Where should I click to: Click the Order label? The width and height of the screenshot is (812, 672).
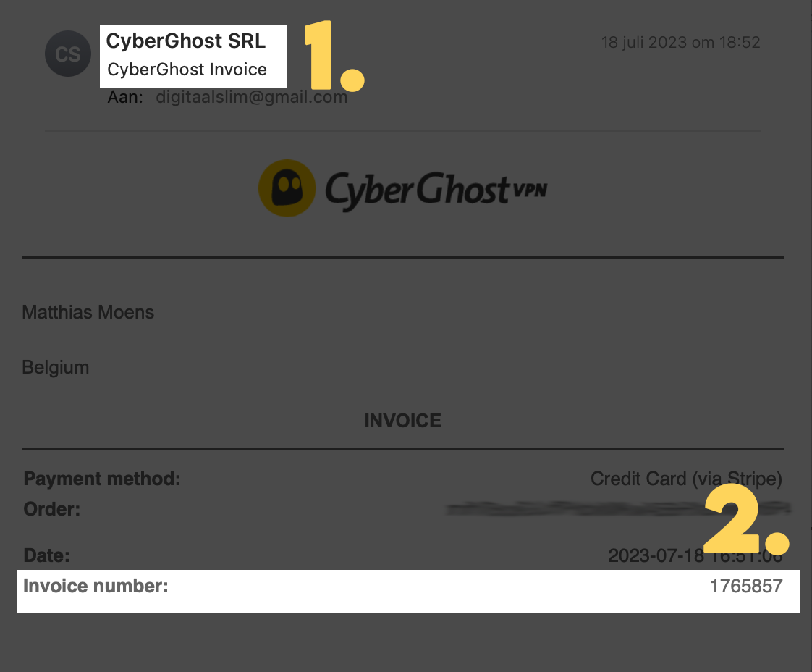coord(52,509)
